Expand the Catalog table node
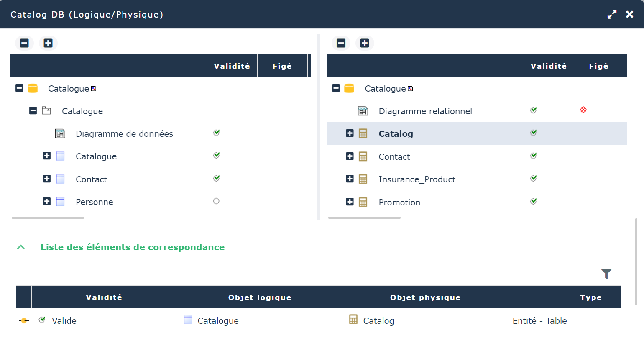 point(350,133)
